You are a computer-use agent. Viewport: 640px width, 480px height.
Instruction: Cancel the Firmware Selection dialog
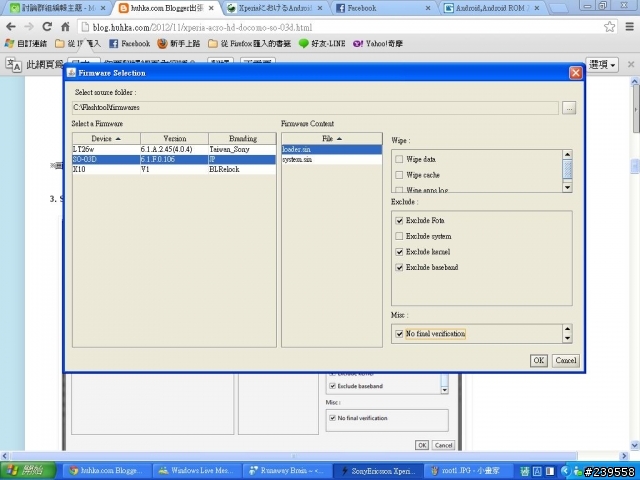[x=566, y=360]
